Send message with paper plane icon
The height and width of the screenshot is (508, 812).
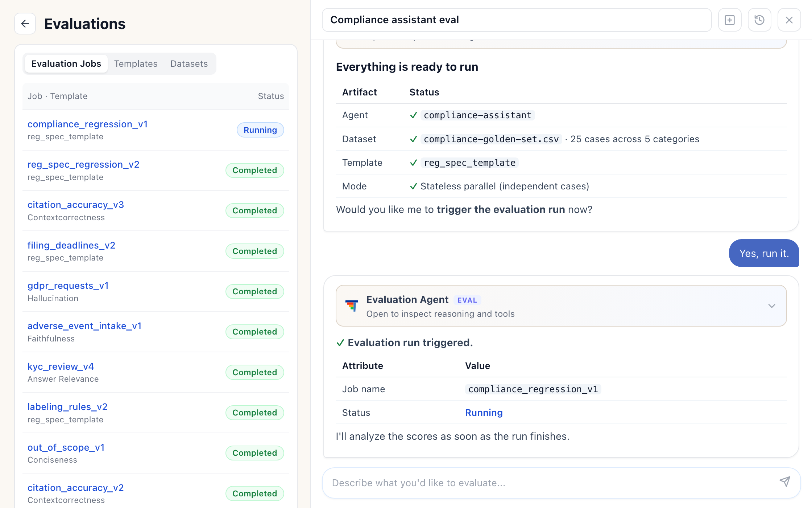coord(785,482)
